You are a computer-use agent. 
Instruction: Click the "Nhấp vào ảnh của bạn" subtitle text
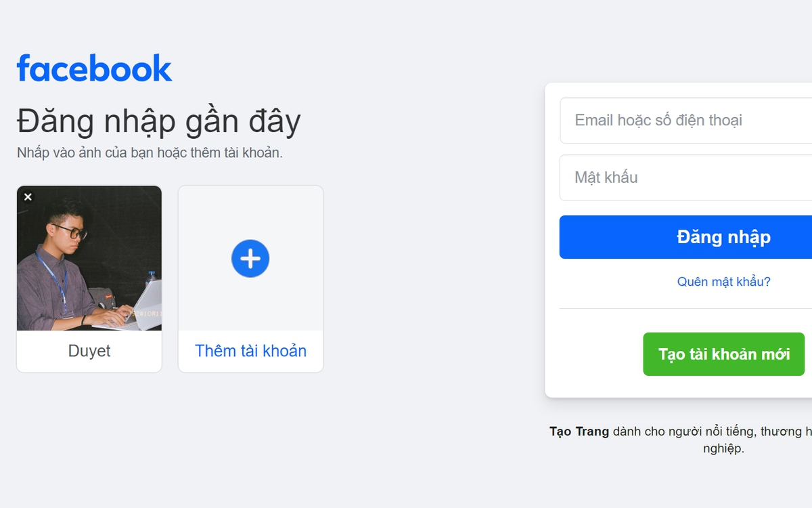point(150,153)
